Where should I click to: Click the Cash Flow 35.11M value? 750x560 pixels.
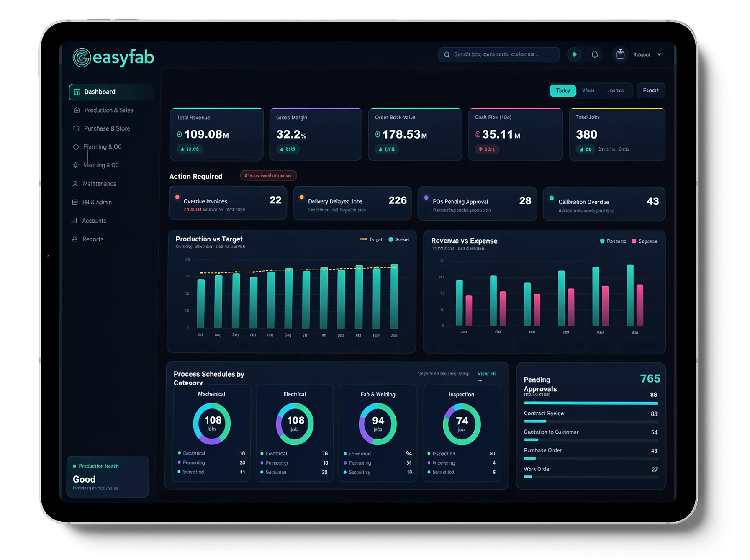(501, 134)
